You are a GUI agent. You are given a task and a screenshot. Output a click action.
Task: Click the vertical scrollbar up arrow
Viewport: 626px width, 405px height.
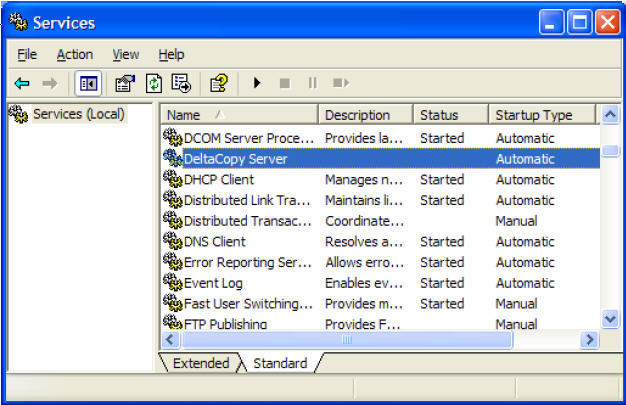pyautogui.click(x=610, y=115)
